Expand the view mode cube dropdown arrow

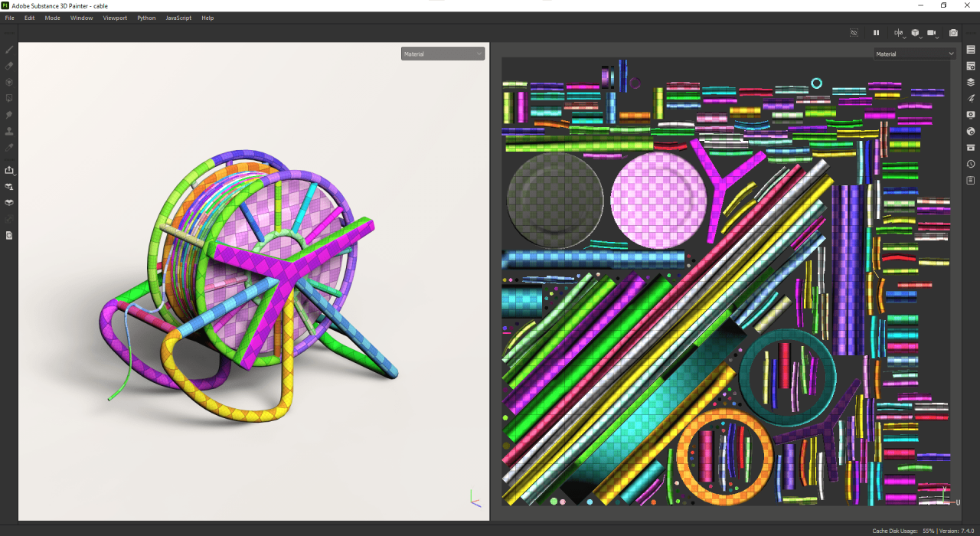(x=923, y=37)
